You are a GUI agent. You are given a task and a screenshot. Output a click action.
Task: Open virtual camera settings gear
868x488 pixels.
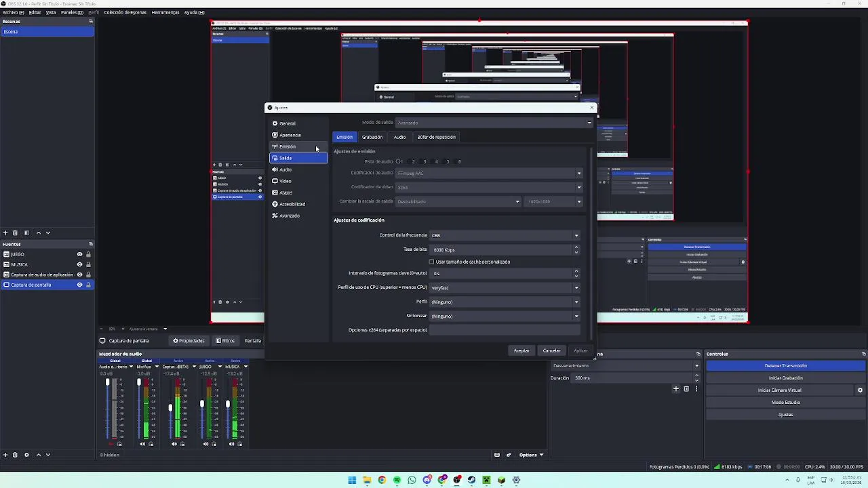(x=860, y=390)
